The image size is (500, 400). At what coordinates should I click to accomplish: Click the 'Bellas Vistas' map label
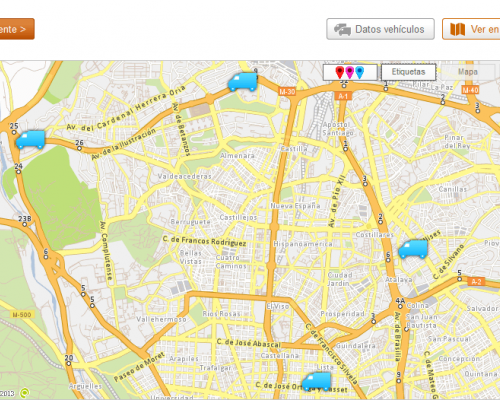click(x=191, y=257)
